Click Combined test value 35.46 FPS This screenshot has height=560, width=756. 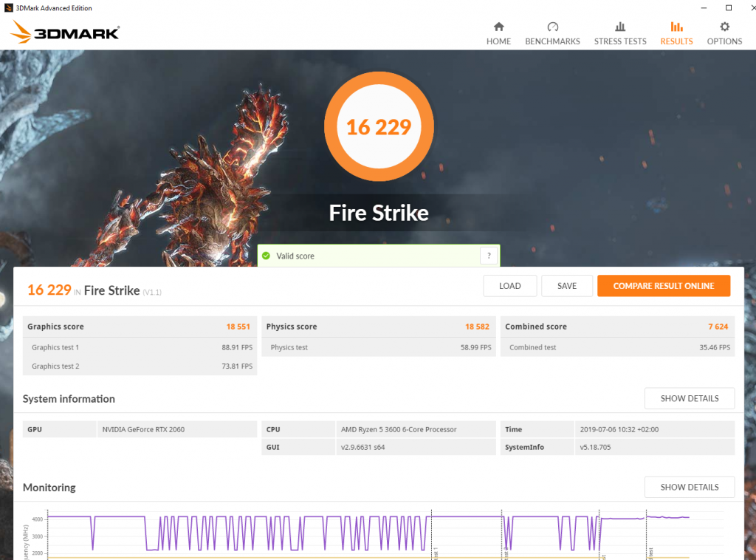715,347
